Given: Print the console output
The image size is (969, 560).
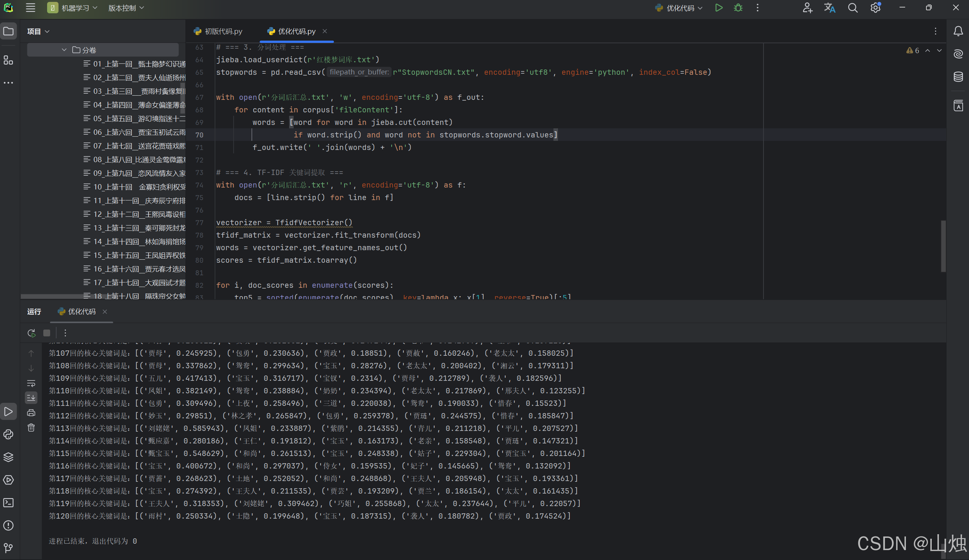Looking at the screenshot, I should pyautogui.click(x=31, y=413).
